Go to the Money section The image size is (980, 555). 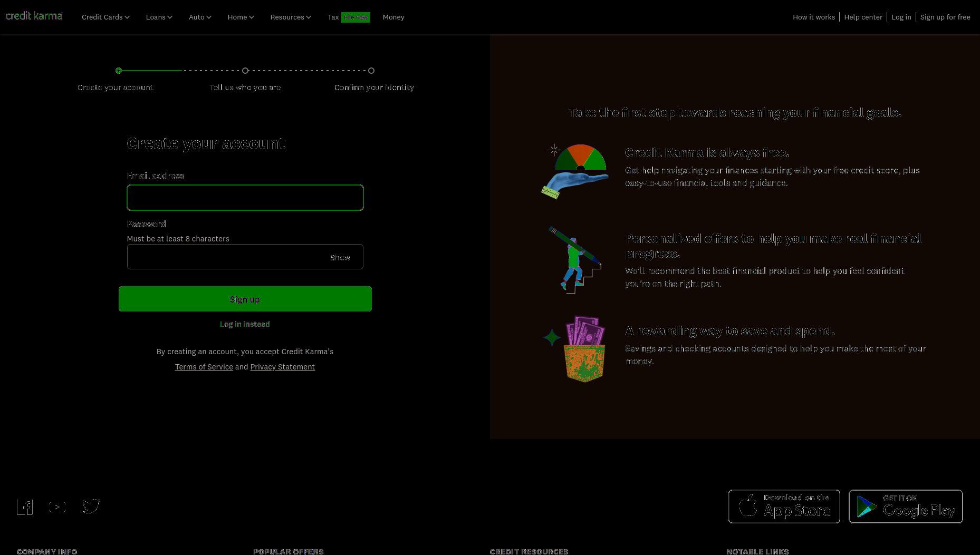tap(393, 17)
